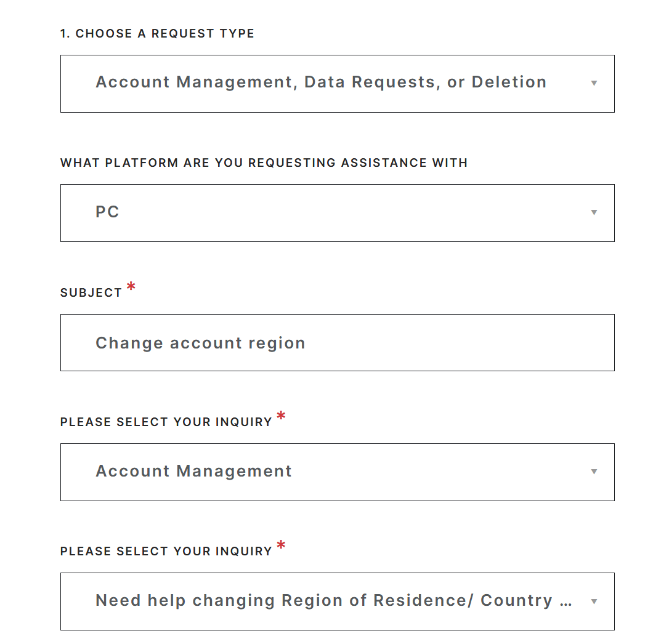Image resolution: width=669 pixels, height=644 pixels.
Task: Click the asterisk next to first inquiry label
Action: pyautogui.click(x=281, y=416)
